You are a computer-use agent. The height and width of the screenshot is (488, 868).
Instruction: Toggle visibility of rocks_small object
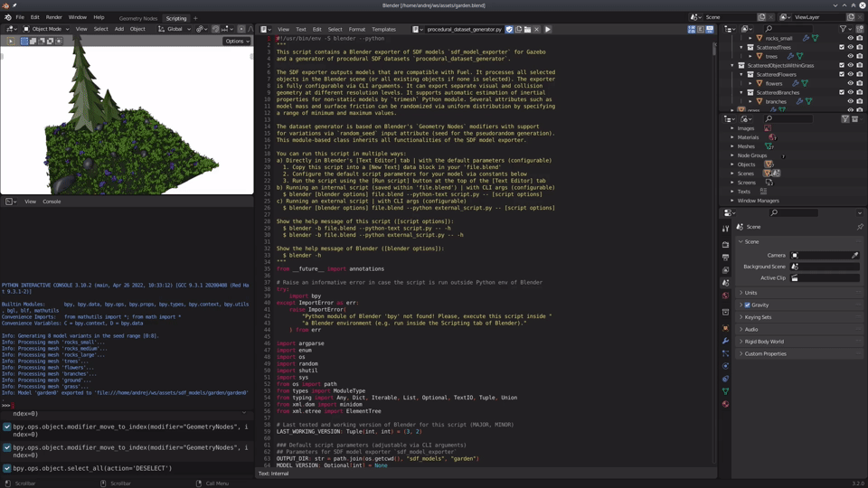(x=850, y=38)
